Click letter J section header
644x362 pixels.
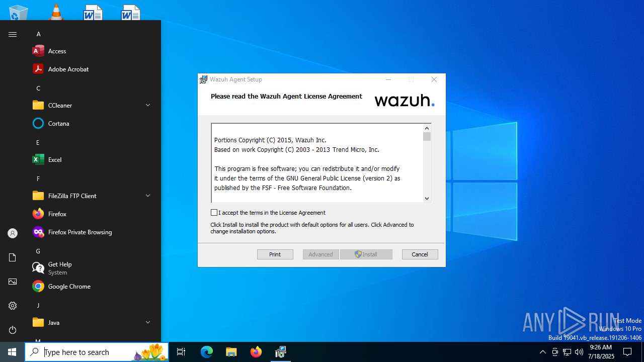[38, 306]
